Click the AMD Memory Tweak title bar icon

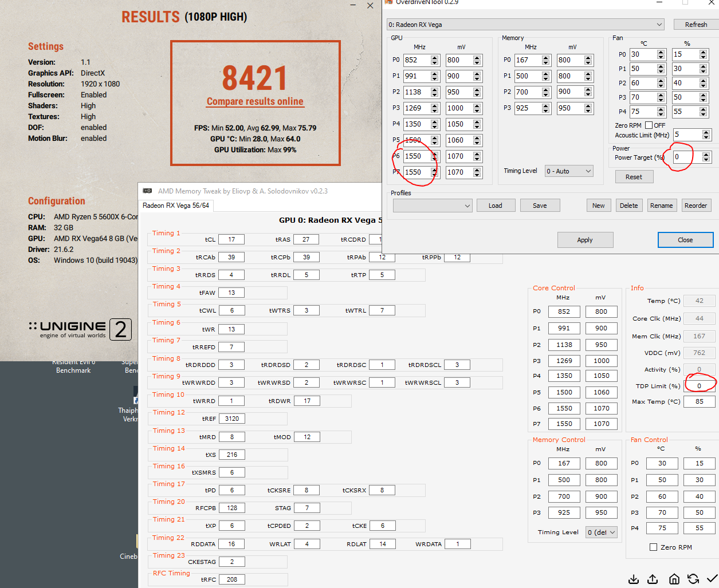(147, 191)
